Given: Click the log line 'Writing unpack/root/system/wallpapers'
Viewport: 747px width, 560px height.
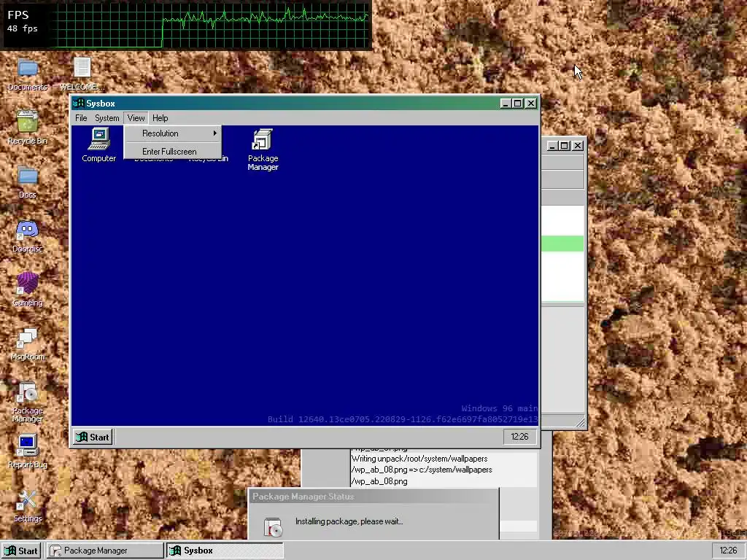Looking at the screenshot, I should [419, 459].
